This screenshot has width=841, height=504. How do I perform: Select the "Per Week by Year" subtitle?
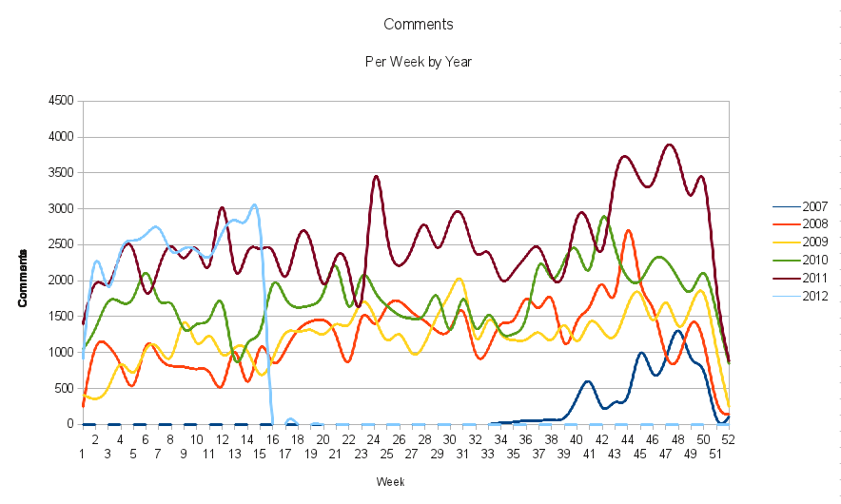[419, 61]
